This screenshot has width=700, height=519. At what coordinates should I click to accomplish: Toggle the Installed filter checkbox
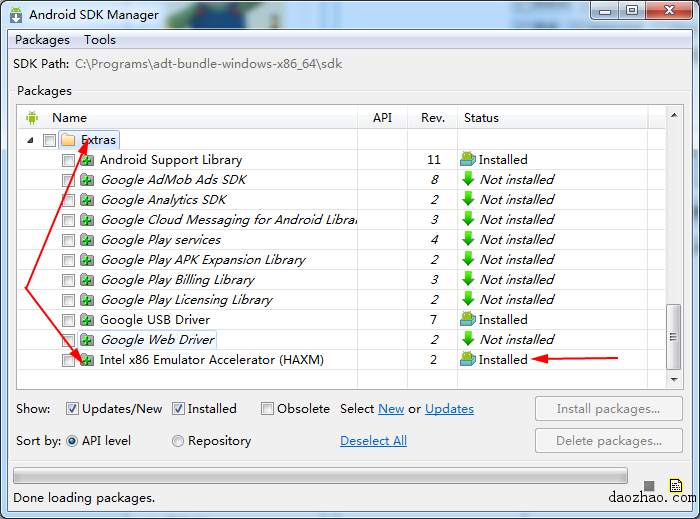pos(178,408)
